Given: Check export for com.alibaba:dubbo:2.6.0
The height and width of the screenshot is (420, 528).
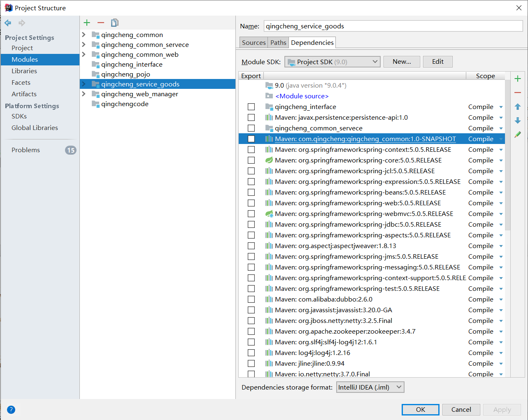Looking at the screenshot, I should point(251,299).
